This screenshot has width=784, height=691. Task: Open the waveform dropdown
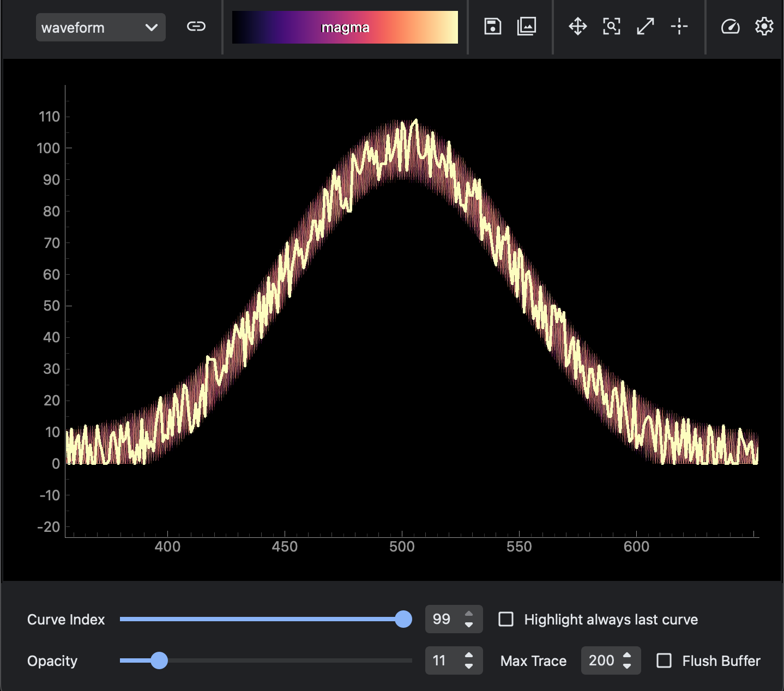tap(100, 27)
